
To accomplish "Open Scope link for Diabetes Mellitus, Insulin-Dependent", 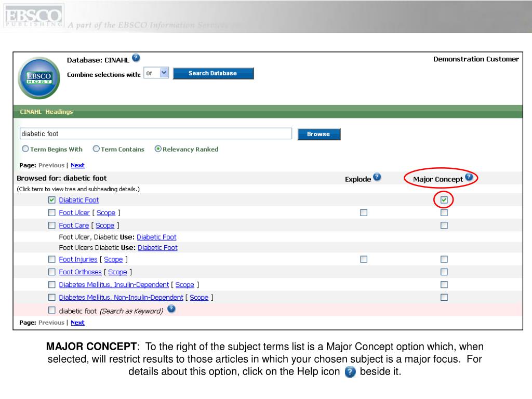I will click(x=184, y=285).
